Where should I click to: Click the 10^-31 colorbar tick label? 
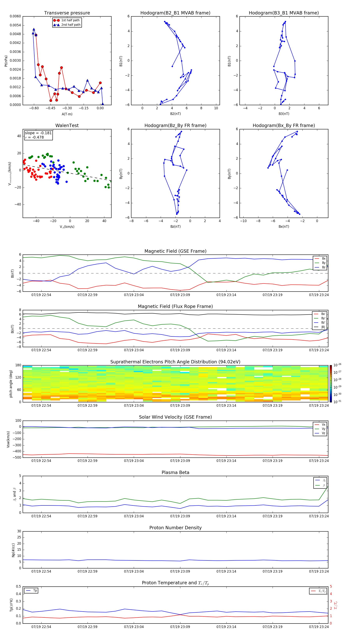(337, 402)
